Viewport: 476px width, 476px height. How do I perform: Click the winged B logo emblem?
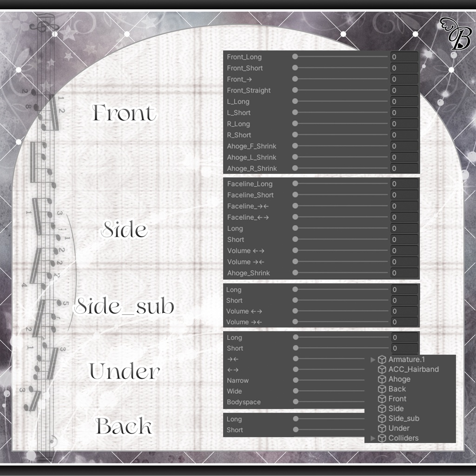pos(456,33)
